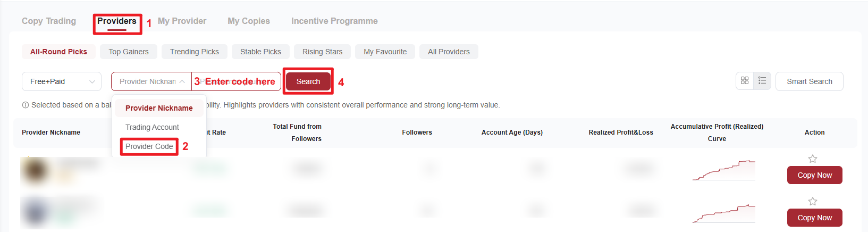Switch to grid view icon
Image resolution: width=868 pixels, height=232 pixels.
pyautogui.click(x=745, y=81)
